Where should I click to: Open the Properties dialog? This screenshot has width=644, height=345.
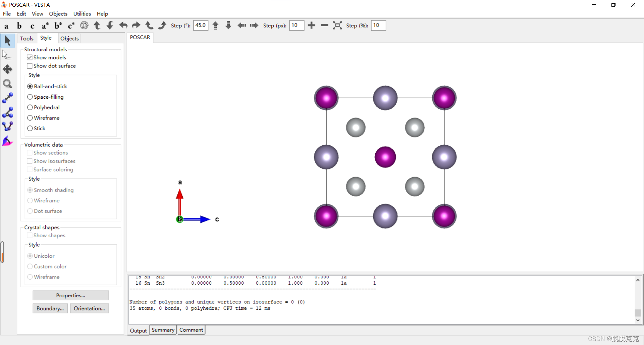pos(71,295)
